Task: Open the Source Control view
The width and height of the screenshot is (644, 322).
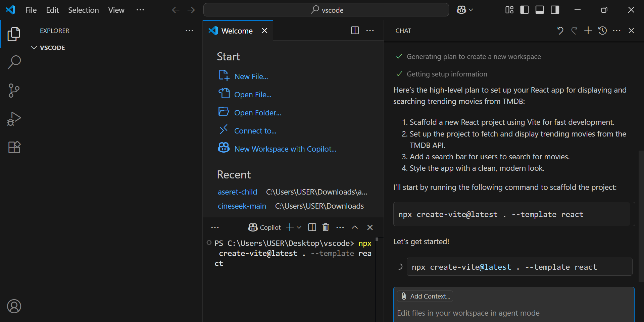Action: (14, 91)
